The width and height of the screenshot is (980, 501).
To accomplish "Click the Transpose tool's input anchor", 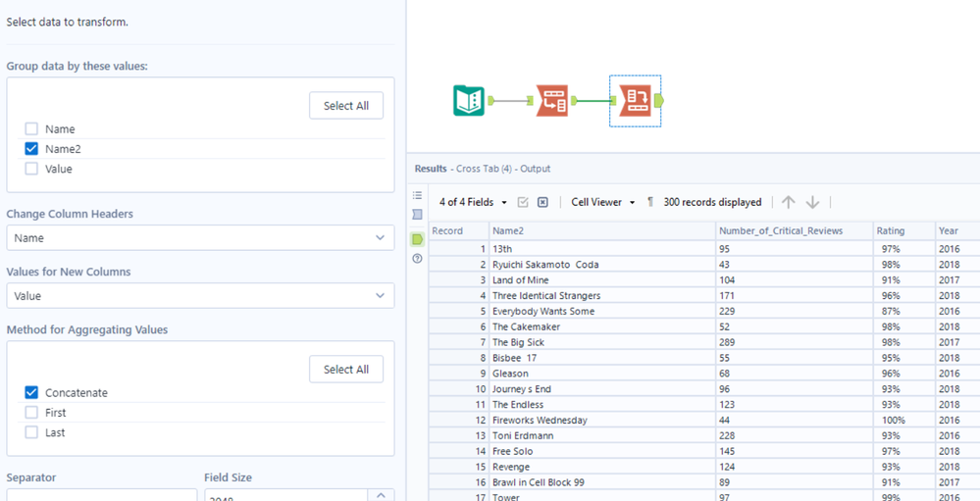I will tap(531, 100).
